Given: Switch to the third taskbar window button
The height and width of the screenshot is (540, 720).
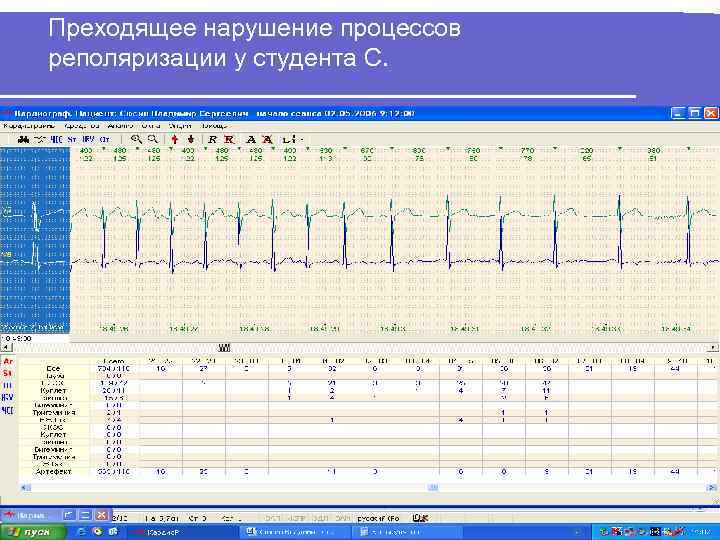Looking at the screenshot, I should click(x=409, y=532).
